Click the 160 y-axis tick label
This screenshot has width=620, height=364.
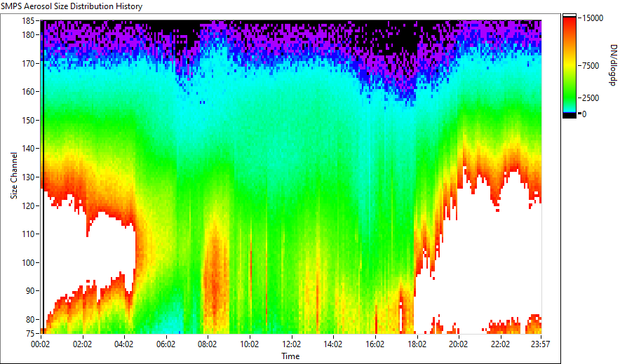[x=27, y=91]
